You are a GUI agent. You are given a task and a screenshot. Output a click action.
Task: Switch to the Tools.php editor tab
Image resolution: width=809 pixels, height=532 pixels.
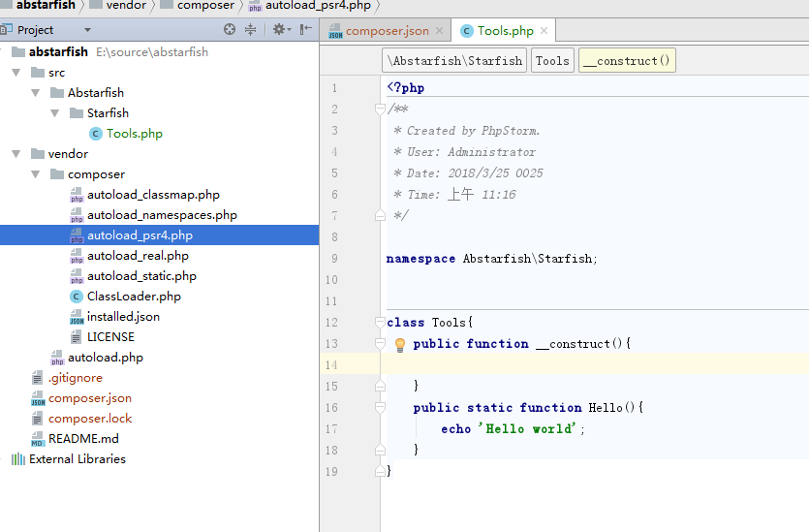click(x=505, y=31)
